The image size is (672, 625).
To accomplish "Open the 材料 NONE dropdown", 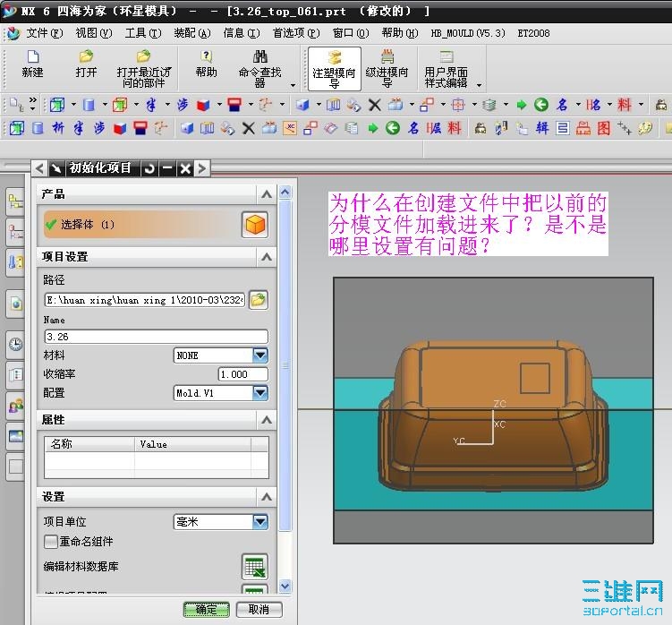I will [x=260, y=355].
